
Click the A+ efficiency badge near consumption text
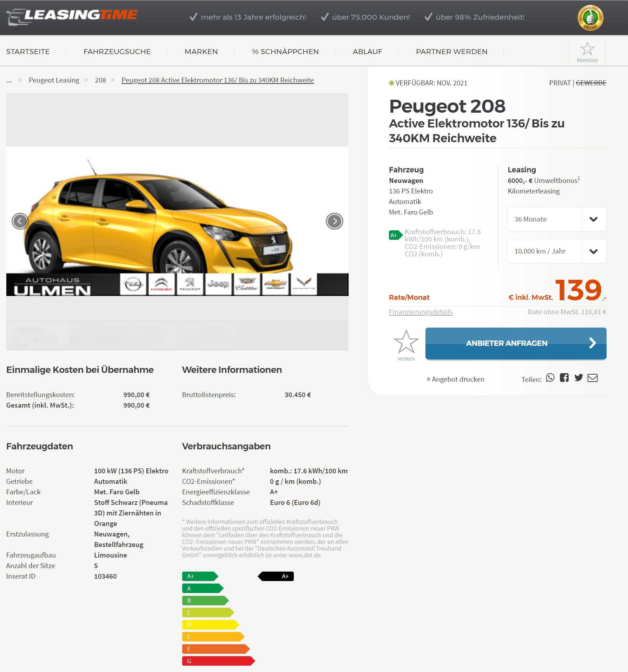(x=396, y=235)
